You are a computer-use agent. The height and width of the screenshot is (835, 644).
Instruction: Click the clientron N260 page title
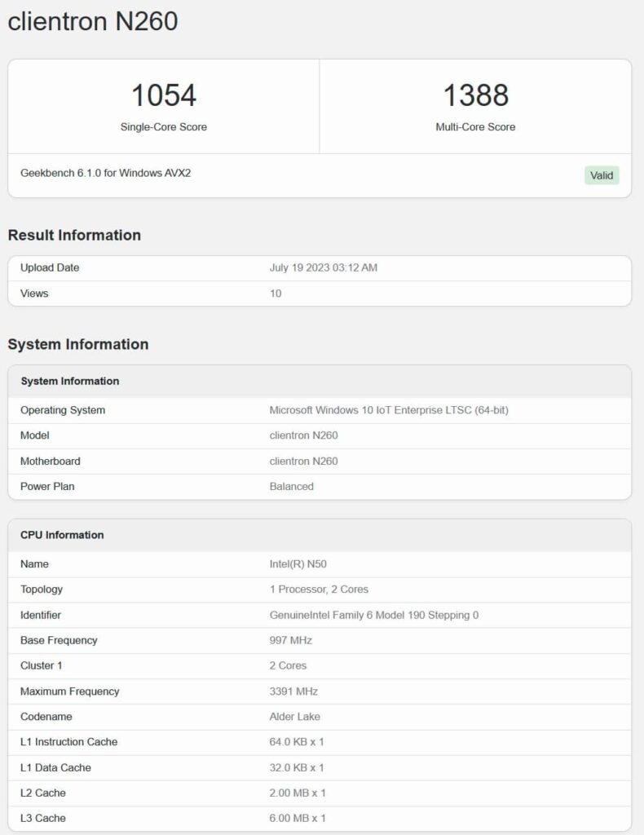click(93, 22)
